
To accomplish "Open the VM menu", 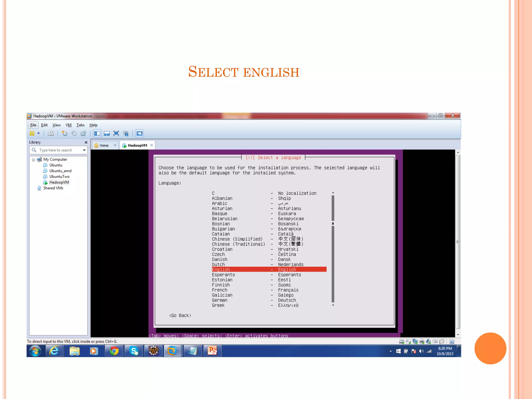I will click(69, 125).
